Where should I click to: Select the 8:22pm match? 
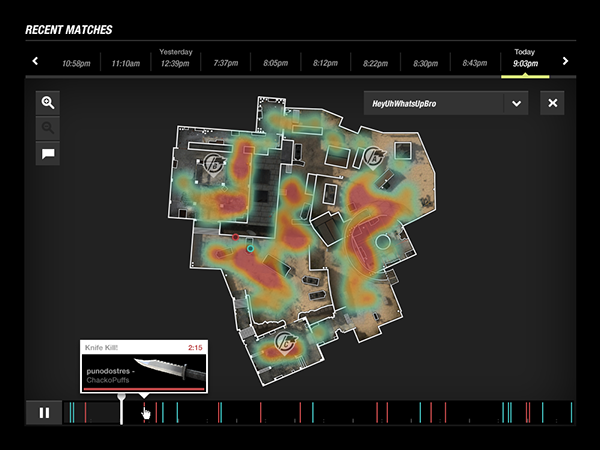point(375,63)
